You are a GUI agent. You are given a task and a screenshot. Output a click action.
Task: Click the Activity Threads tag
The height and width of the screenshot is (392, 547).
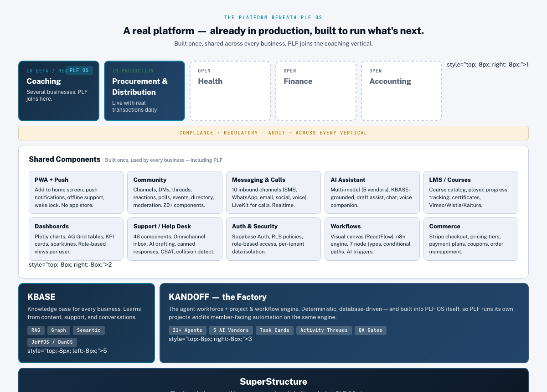point(324,330)
